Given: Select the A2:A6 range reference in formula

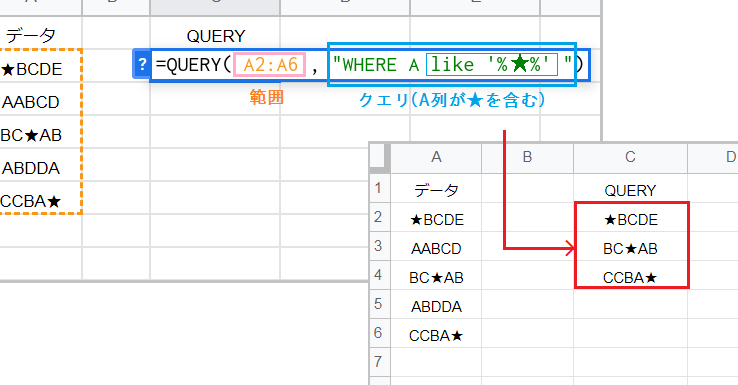Looking at the screenshot, I should click(270, 64).
